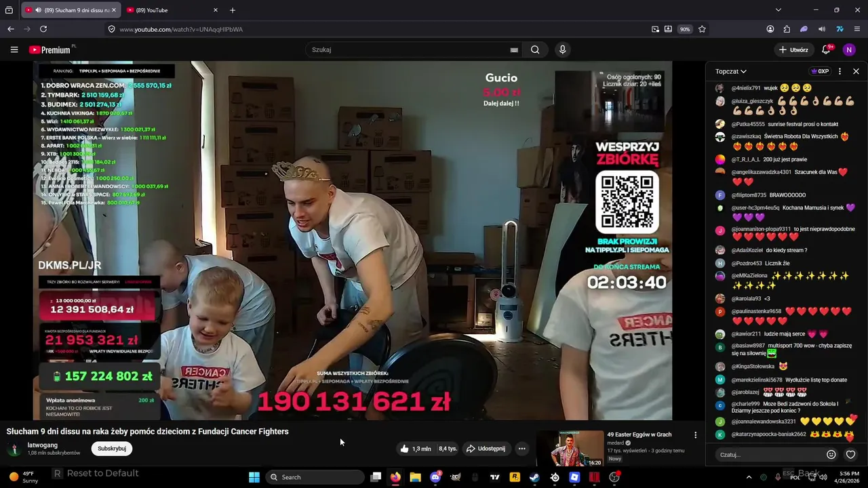
Task: Open taskbar weather widget 49°F Sunny
Action: pyautogui.click(x=23, y=477)
